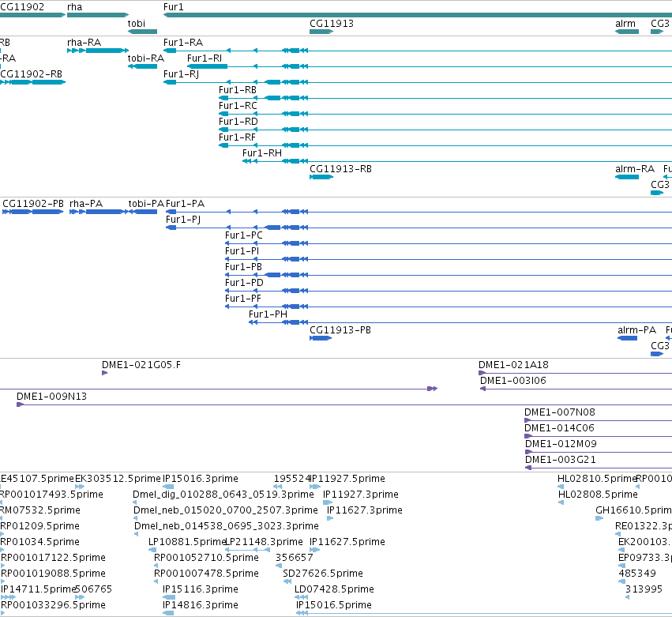
Task: Open transcript Fur1-RF
Action: pyautogui.click(x=237, y=137)
